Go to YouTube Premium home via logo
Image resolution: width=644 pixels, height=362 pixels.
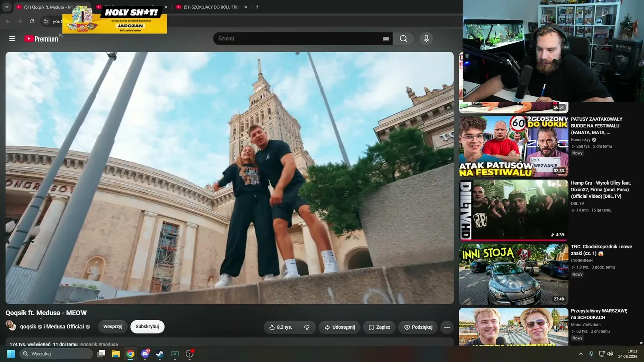click(41, 39)
